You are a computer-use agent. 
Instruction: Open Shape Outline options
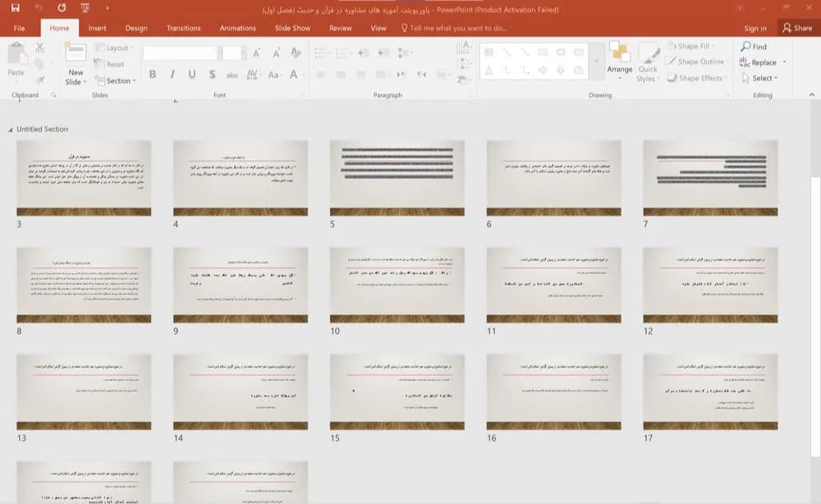click(x=696, y=62)
